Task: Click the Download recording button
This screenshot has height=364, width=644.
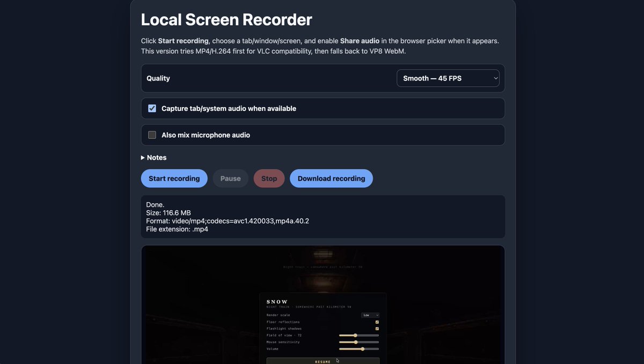Action: tap(331, 179)
